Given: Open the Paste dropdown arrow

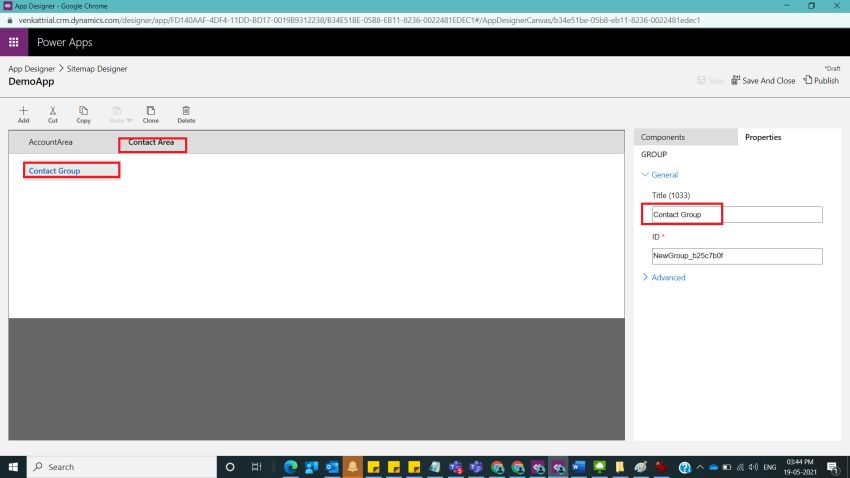Looking at the screenshot, I should [127, 120].
